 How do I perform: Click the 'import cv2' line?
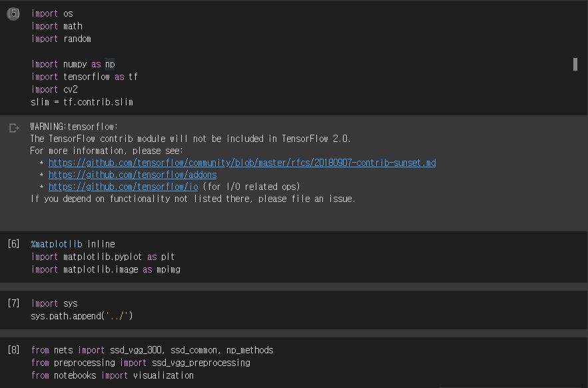click(x=55, y=89)
